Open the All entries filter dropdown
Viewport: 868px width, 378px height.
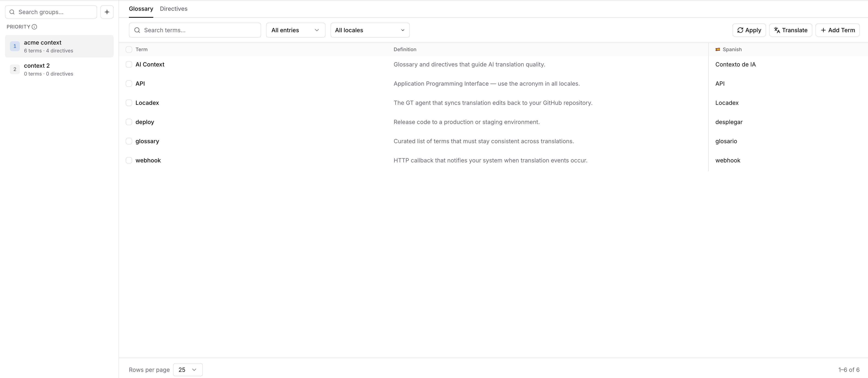[296, 30]
